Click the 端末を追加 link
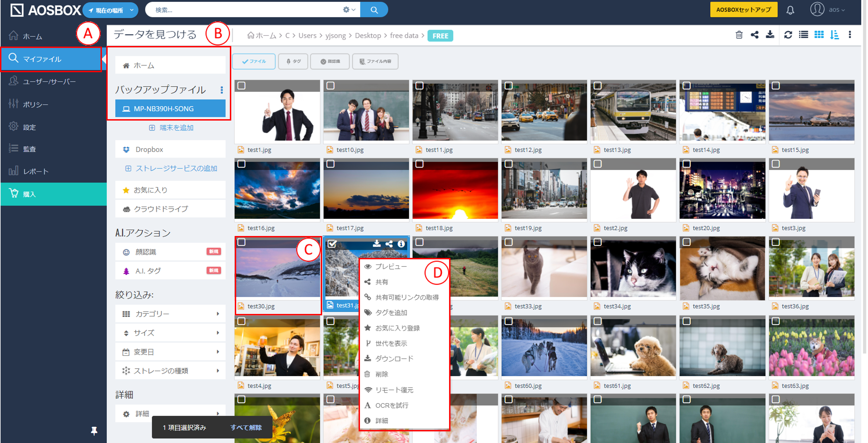This screenshot has height=443, width=868. (x=171, y=128)
